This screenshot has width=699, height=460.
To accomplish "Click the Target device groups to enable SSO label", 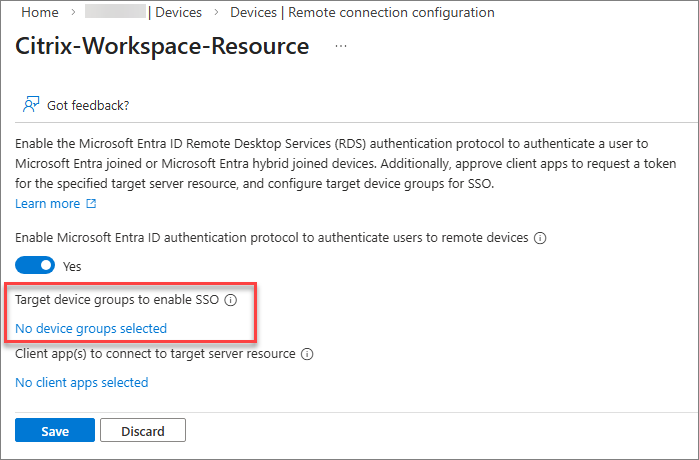I will 117,299.
